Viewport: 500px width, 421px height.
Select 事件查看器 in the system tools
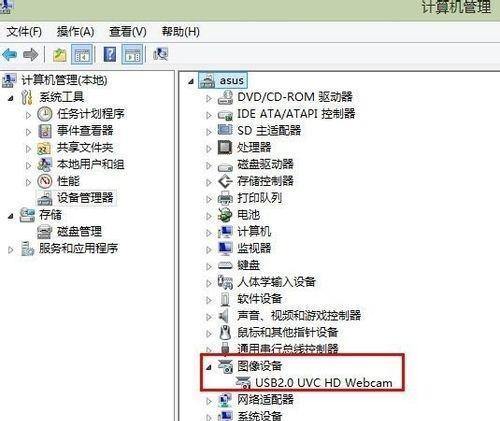point(85,130)
